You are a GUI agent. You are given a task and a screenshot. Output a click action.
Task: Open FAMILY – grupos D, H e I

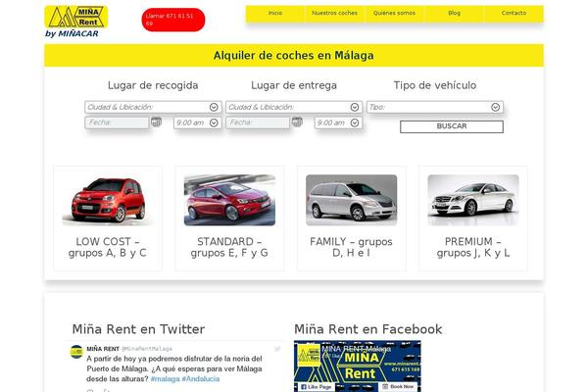pos(352,247)
